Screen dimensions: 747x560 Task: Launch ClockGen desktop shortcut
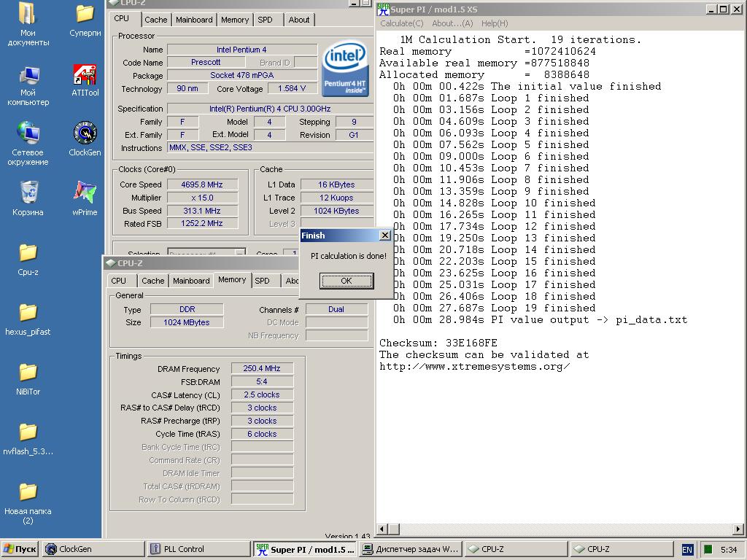coord(85,139)
